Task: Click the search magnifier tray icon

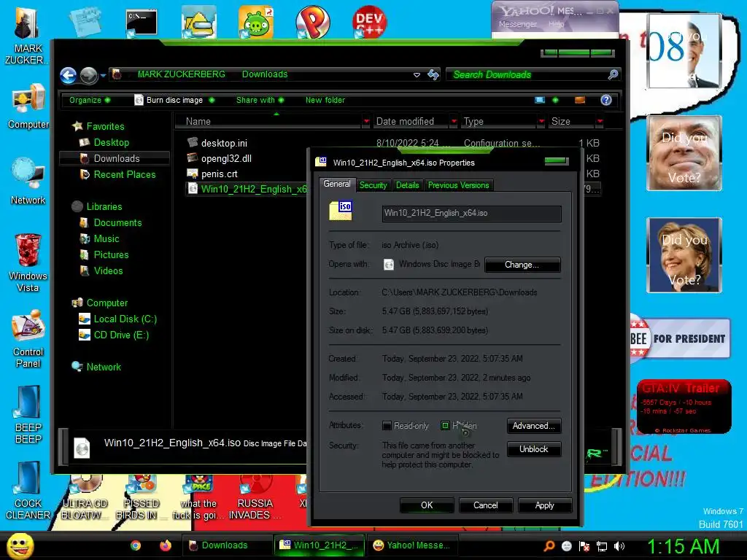Action: tap(549, 546)
